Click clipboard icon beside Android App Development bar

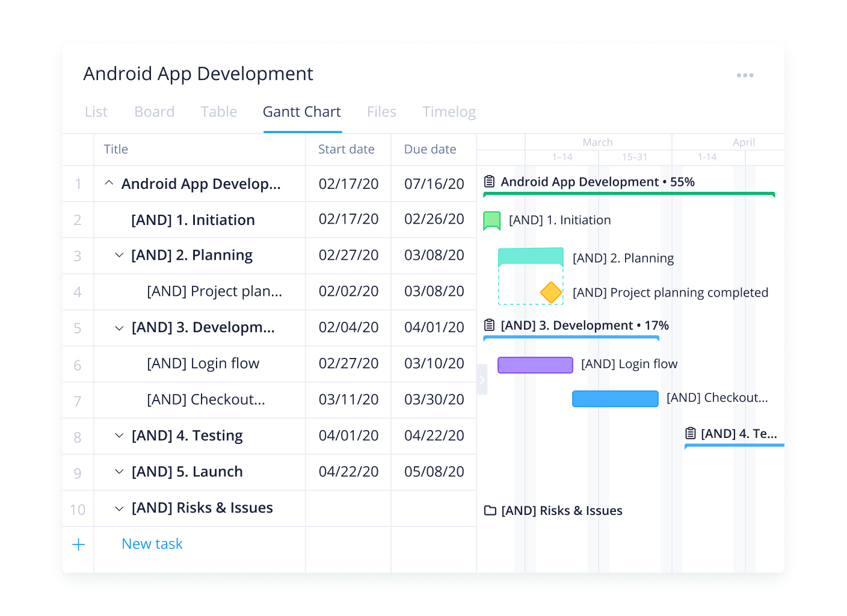[x=490, y=182]
